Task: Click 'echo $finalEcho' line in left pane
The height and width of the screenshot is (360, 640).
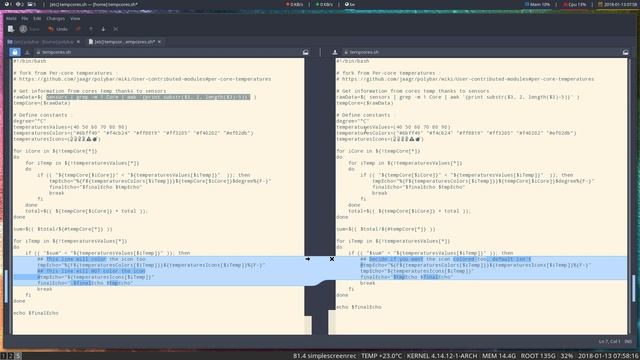Action: point(36,313)
